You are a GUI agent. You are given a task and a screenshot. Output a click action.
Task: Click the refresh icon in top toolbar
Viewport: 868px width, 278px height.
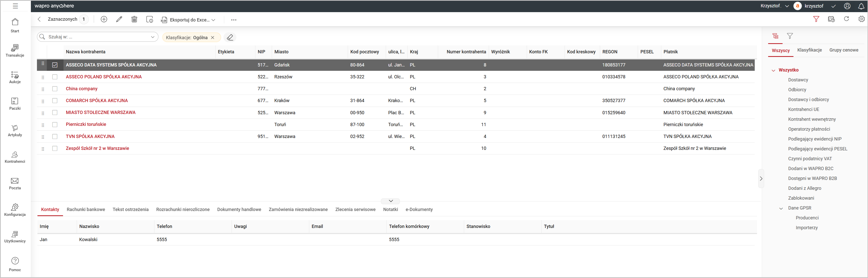pos(846,19)
